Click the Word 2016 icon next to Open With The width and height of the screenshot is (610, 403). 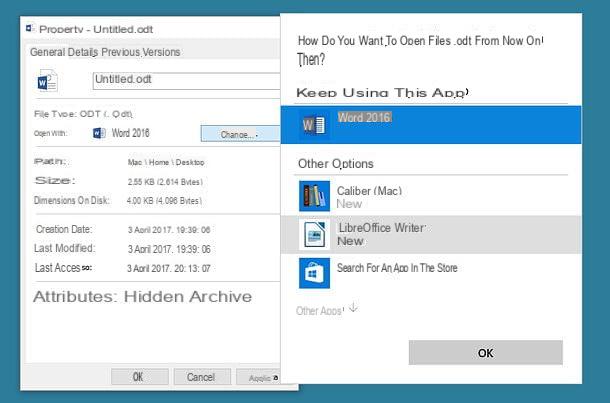[99, 133]
